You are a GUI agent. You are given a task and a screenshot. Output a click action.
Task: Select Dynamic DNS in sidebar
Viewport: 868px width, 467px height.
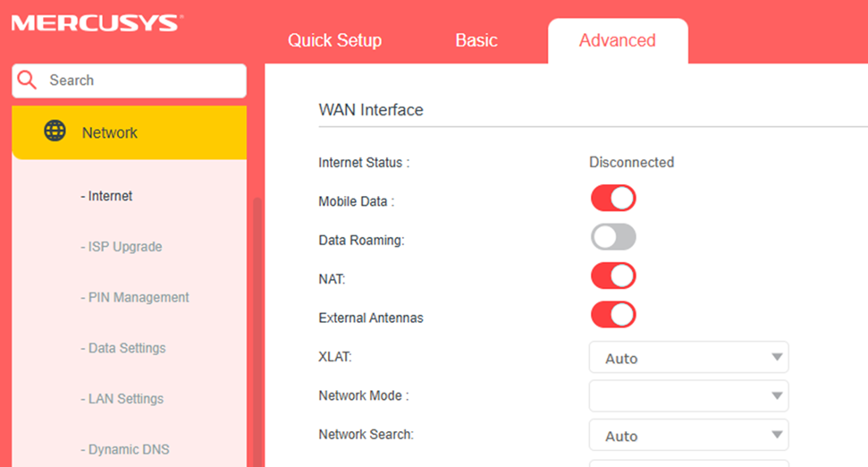pyautogui.click(x=128, y=449)
